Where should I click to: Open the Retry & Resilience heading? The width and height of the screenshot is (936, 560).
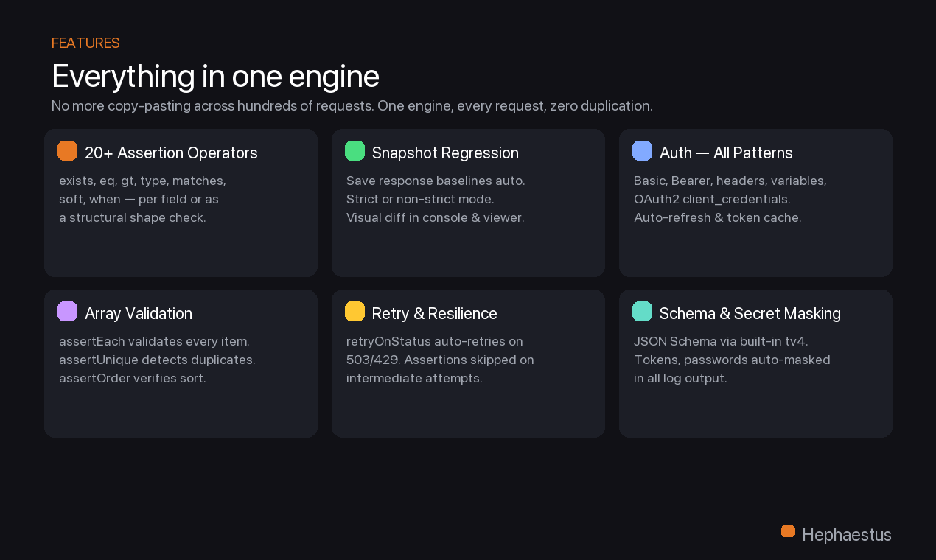point(434,314)
